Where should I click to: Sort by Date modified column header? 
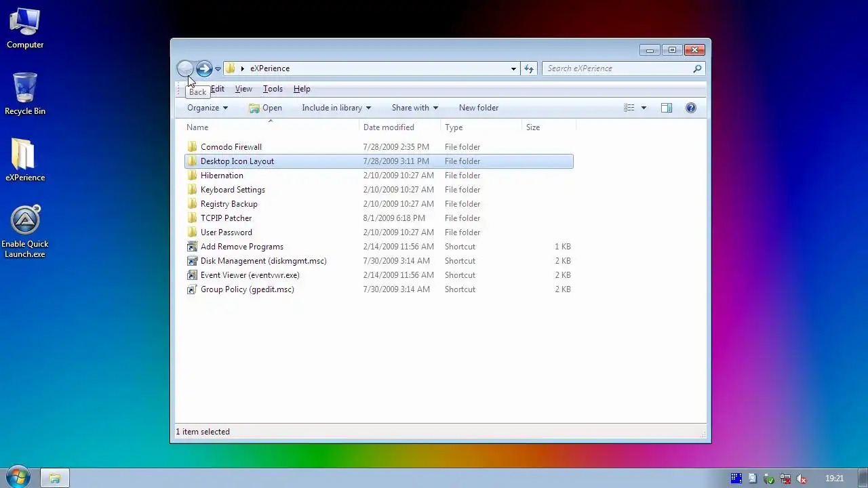[400, 127]
